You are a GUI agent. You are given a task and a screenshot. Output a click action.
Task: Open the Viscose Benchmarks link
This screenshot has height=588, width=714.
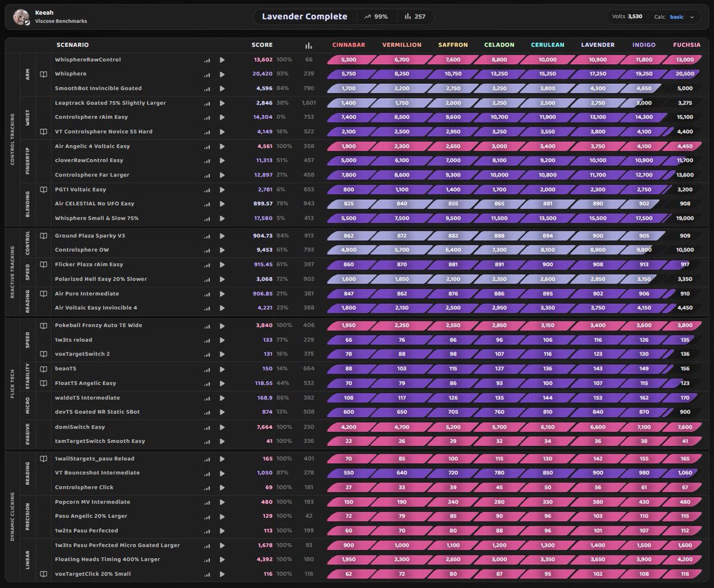tap(61, 21)
